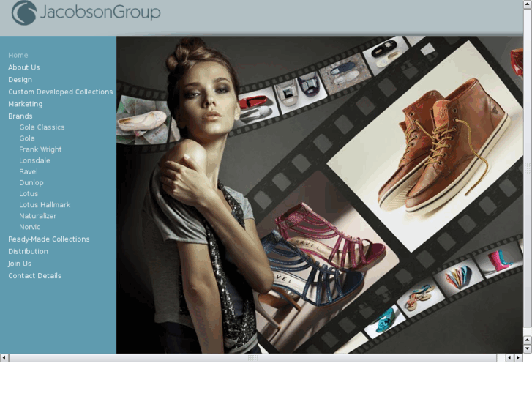Open Ready-Made Collections page

[49, 239]
